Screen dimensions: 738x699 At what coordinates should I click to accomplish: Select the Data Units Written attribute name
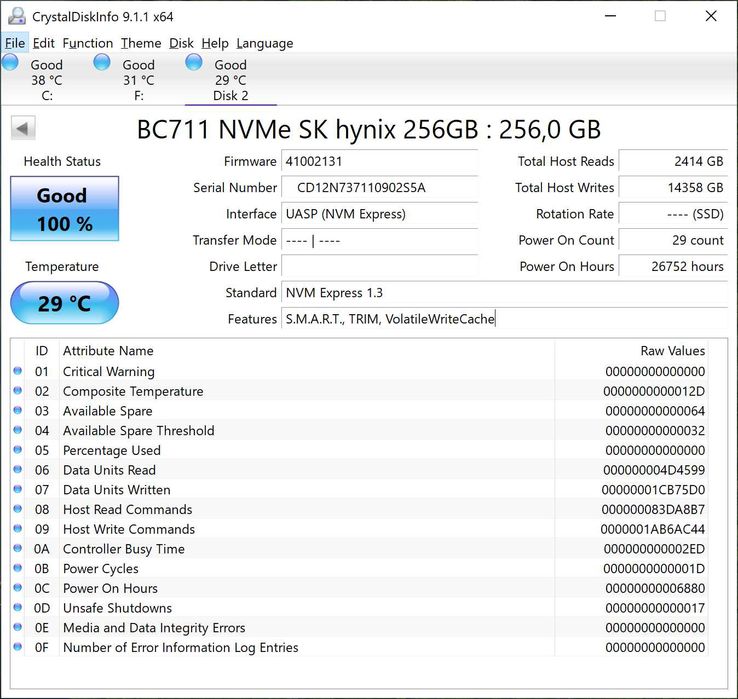coord(117,490)
